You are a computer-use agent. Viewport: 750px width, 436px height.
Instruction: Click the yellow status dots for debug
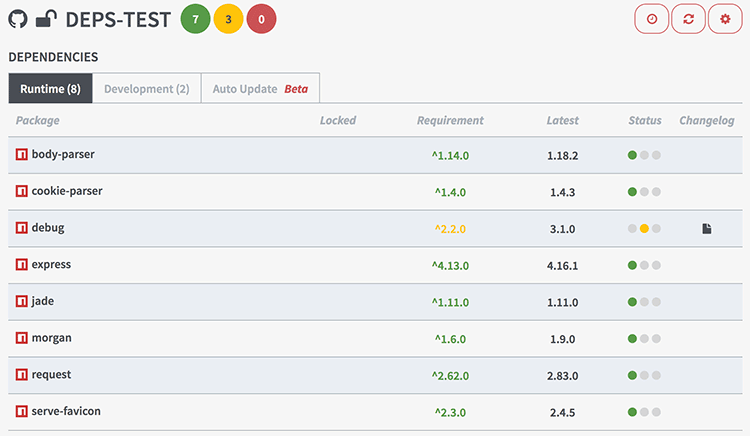(644, 229)
